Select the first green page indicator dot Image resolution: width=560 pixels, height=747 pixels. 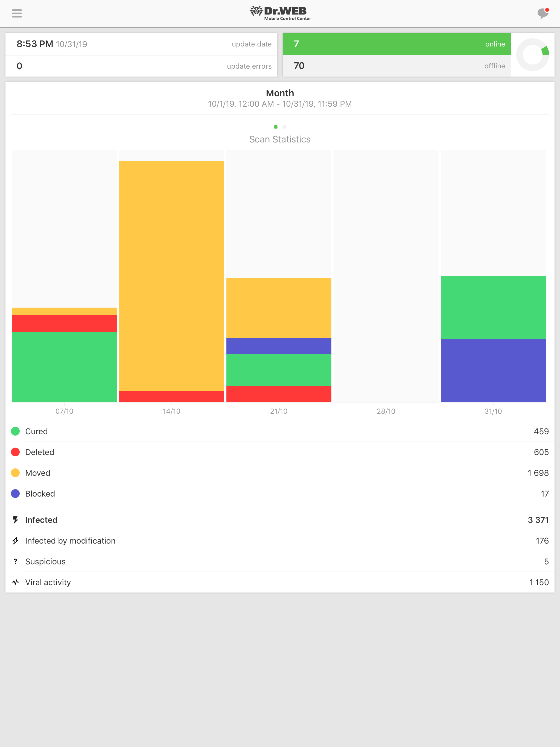click(276, 127)
